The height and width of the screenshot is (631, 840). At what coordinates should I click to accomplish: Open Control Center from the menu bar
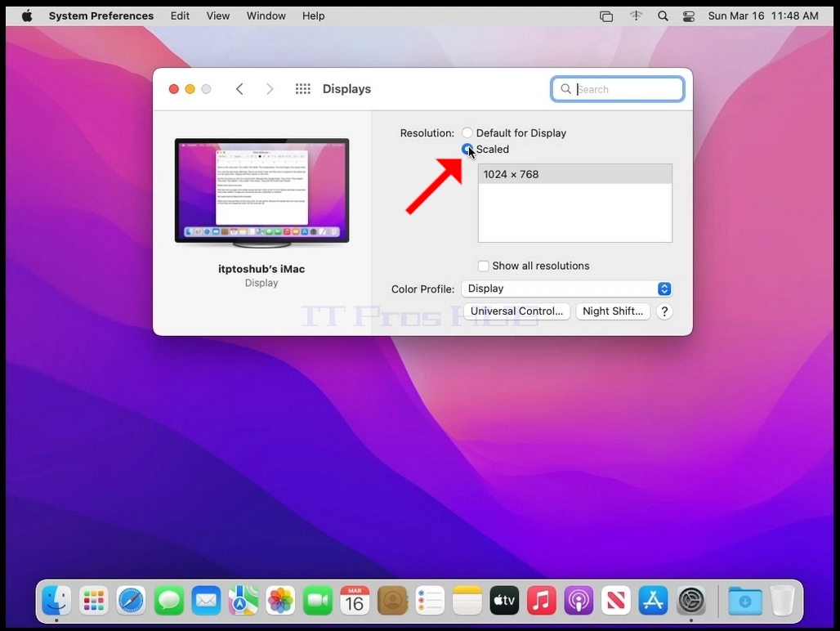[x=689, y=16]
